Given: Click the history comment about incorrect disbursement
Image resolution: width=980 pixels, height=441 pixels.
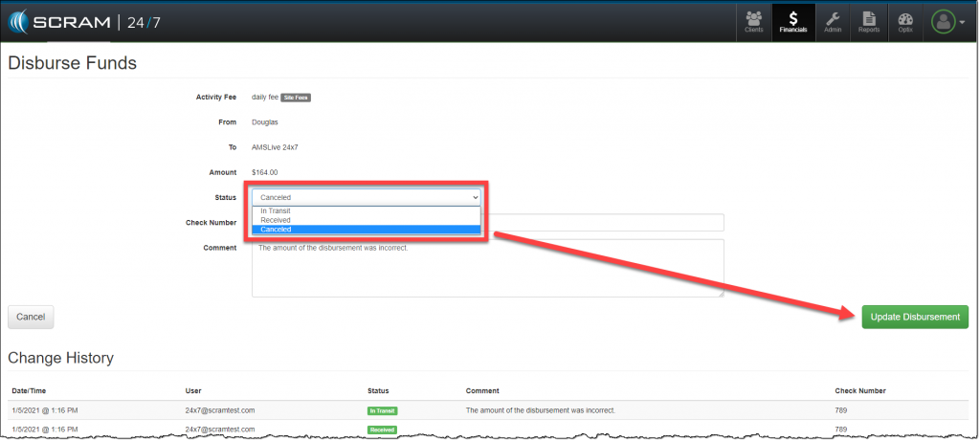Looking at the screenshot, I should click(541, 411).
